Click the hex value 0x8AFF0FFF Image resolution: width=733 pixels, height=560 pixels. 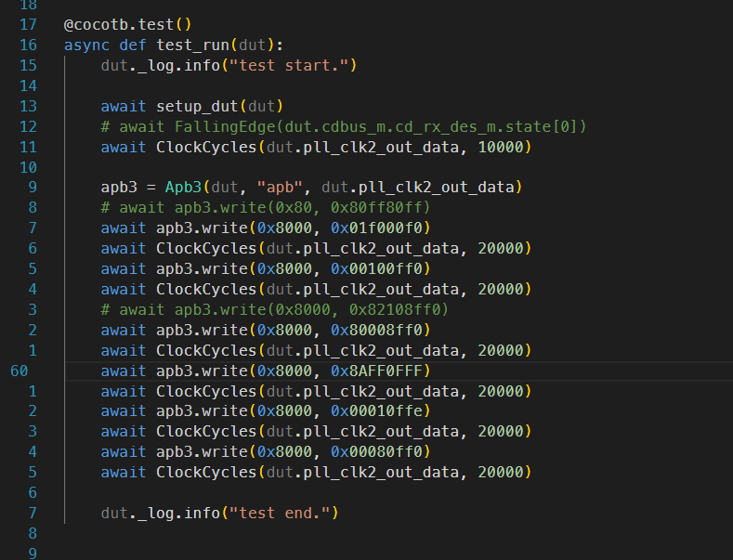point(376,371)
